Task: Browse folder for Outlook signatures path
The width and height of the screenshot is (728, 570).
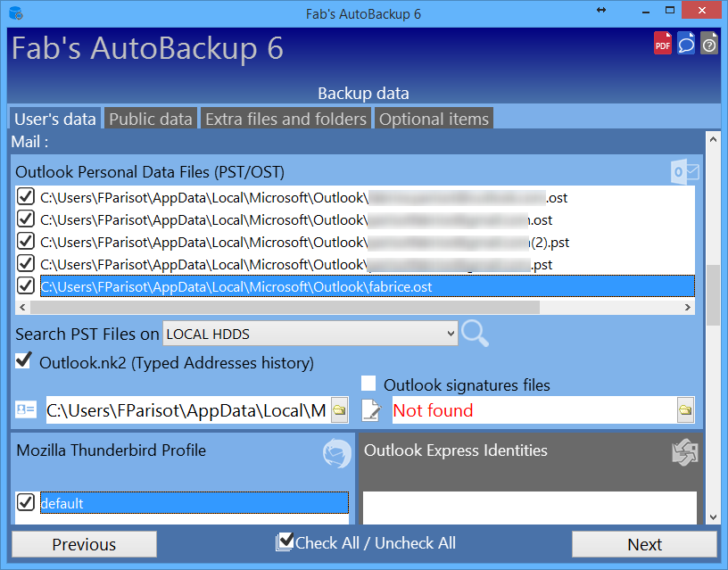Action: (684, 410)
